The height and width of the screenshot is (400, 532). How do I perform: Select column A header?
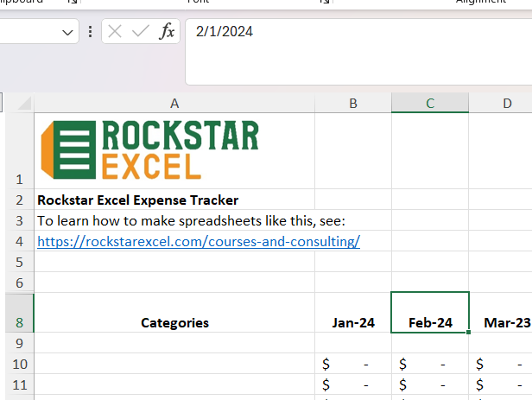[174, 104]
